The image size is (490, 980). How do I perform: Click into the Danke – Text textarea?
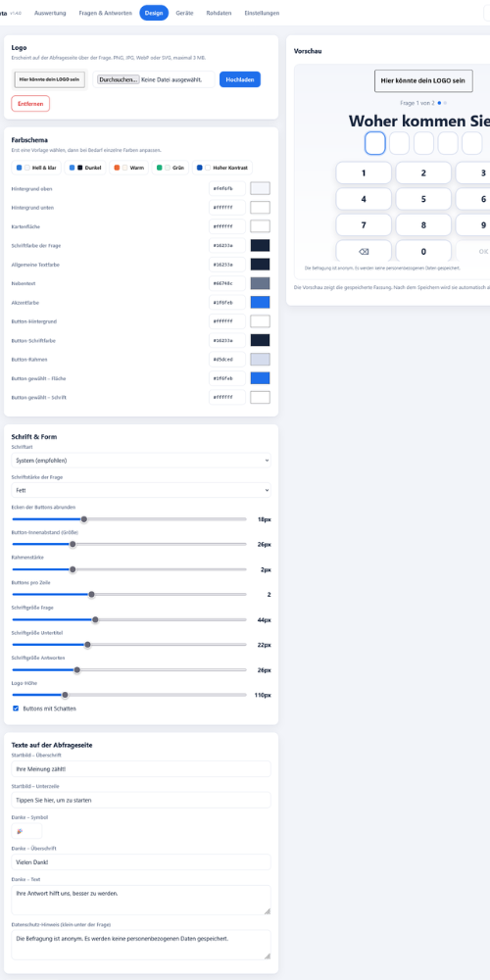coord(141,901)
